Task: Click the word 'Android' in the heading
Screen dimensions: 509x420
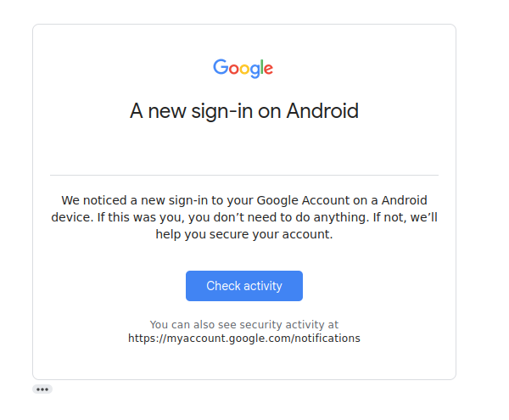Action: click(x=322, y=110)
